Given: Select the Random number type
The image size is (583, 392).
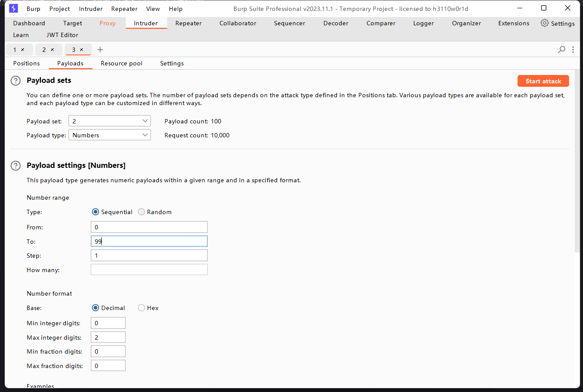Looking at the screenshot, I should (141, 212).
